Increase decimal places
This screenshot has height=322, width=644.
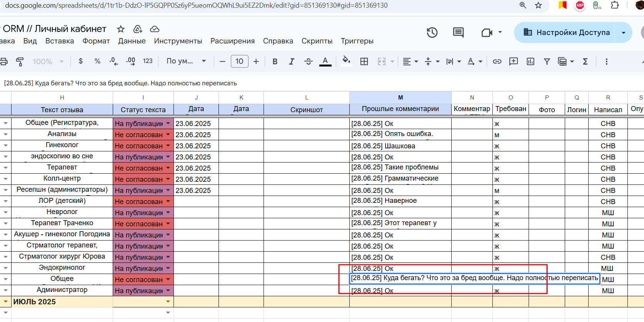pos(131,61)
